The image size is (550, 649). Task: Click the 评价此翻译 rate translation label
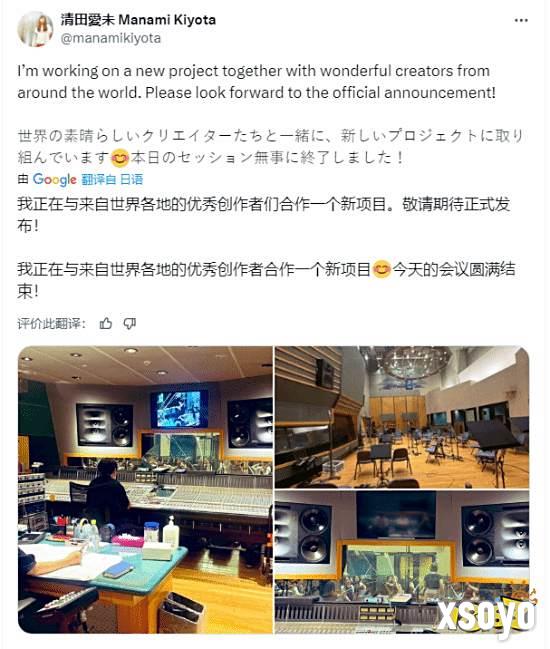click(52, 324)
